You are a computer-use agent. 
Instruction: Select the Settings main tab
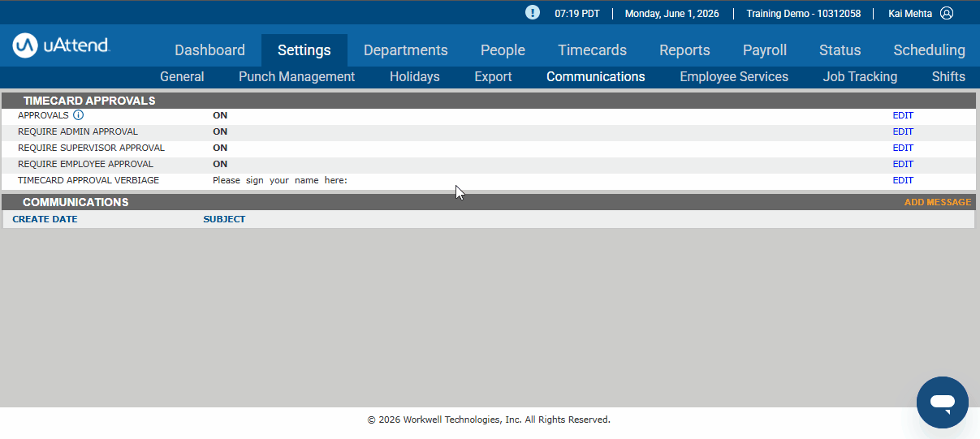coord(304,50)
